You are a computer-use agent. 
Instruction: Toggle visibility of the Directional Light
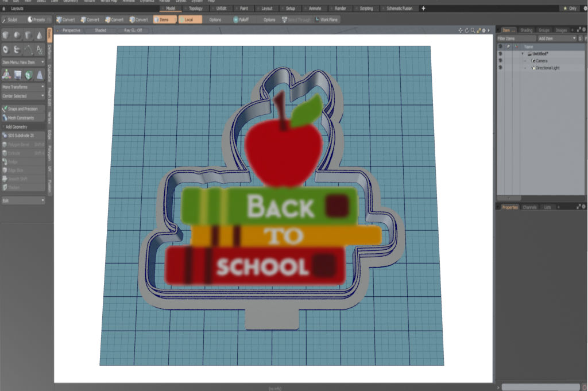click(x=500, y=68)
